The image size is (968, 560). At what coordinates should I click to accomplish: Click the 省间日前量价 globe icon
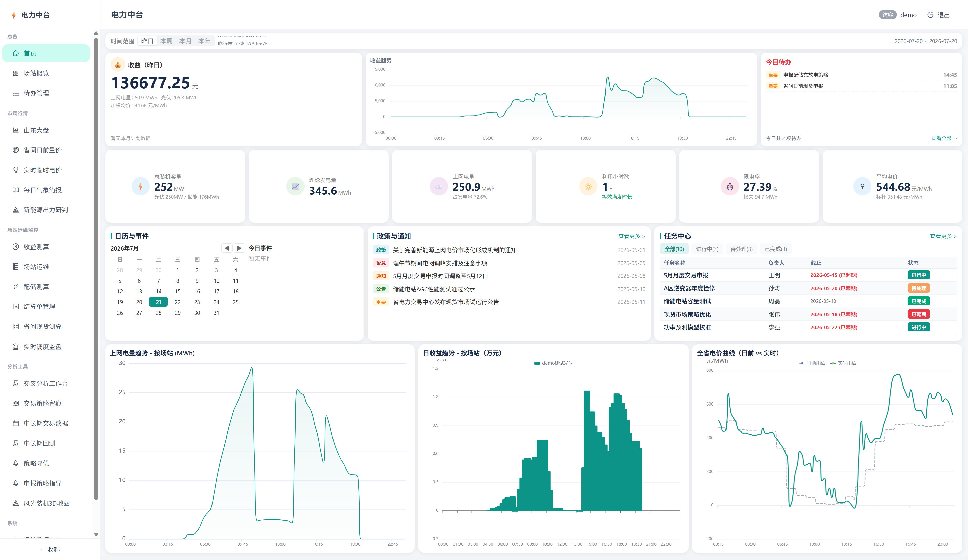[16, 150]
